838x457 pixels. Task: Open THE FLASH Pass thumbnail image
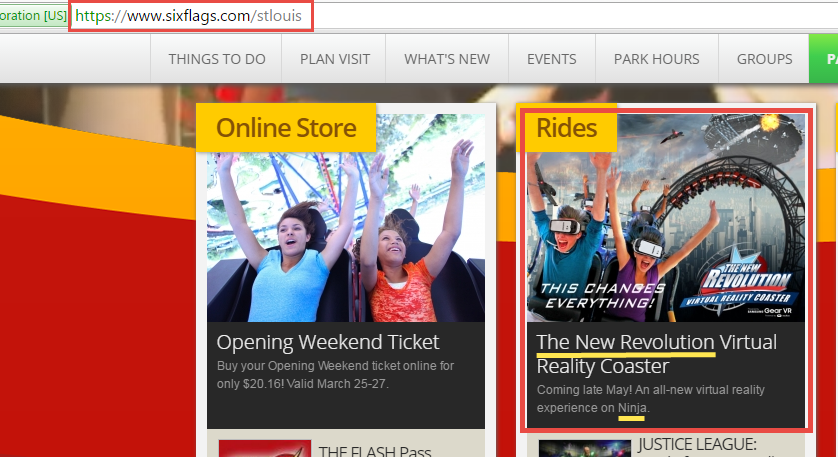(x=257, y=449)
